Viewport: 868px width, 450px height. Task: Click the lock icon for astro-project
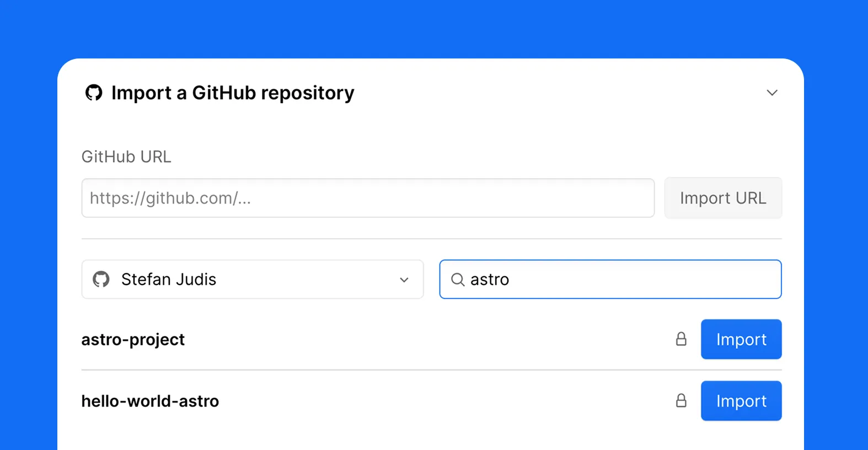tap(682, 339)
